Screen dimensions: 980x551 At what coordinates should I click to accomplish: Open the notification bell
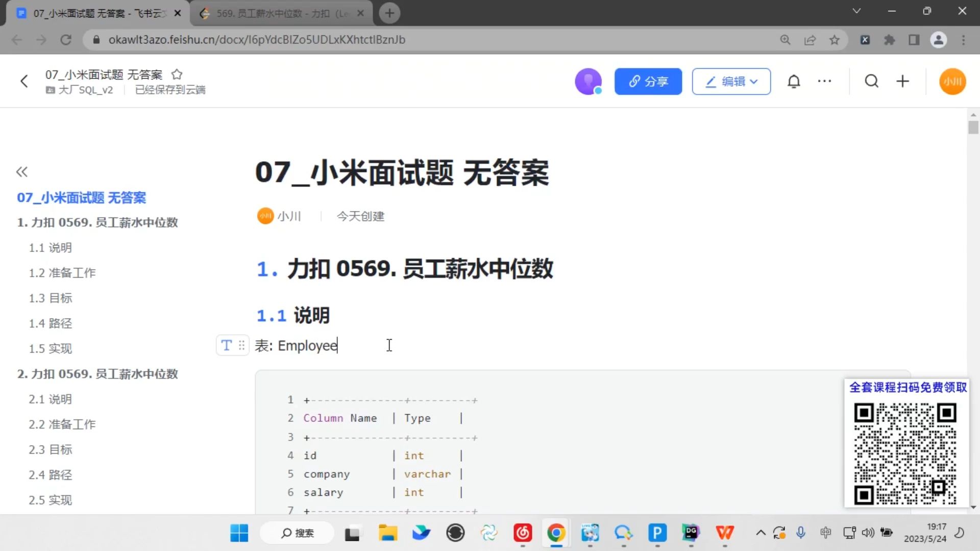point(794,82)
